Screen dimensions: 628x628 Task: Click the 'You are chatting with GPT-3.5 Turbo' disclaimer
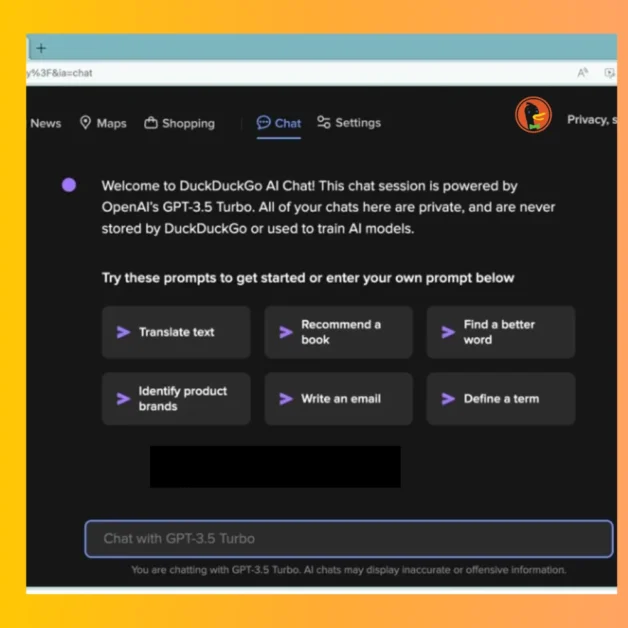(348, 570)
